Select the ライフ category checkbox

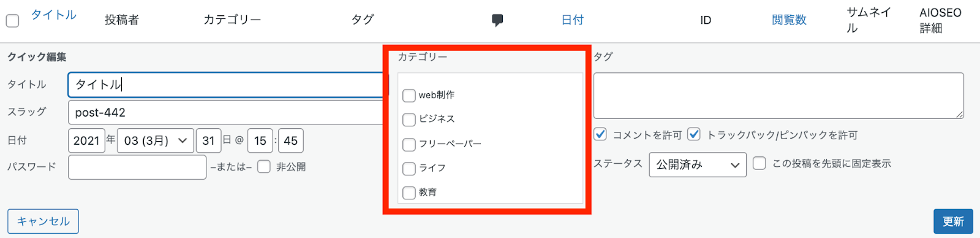(409, 169)
